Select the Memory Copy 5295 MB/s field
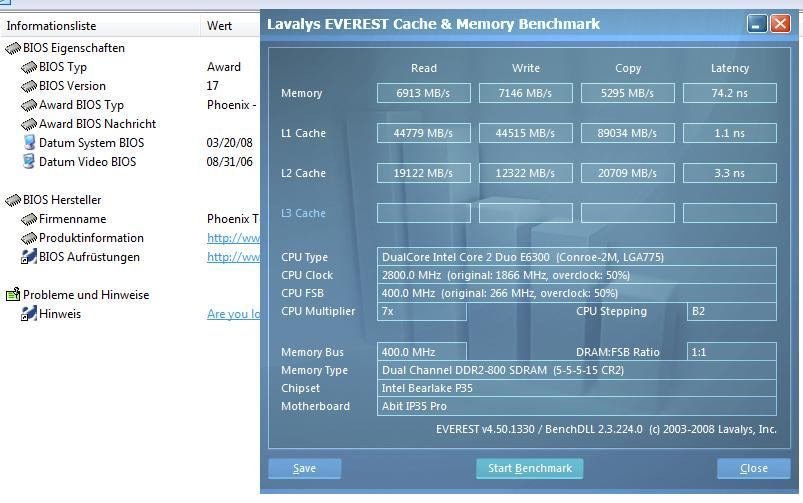Screen dimensions: 803x503 (627, 93)
